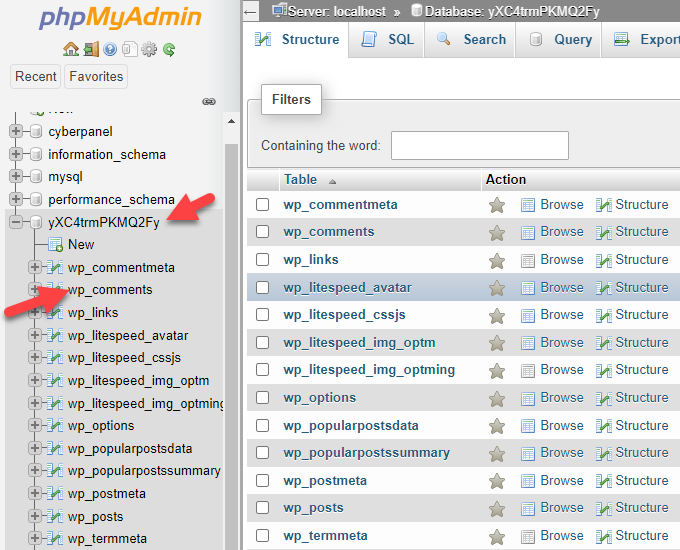Image resolution: width=680 pixels, height=550 pixels.
Task: Select the wp_options checkbox
Action: [262, 397]
